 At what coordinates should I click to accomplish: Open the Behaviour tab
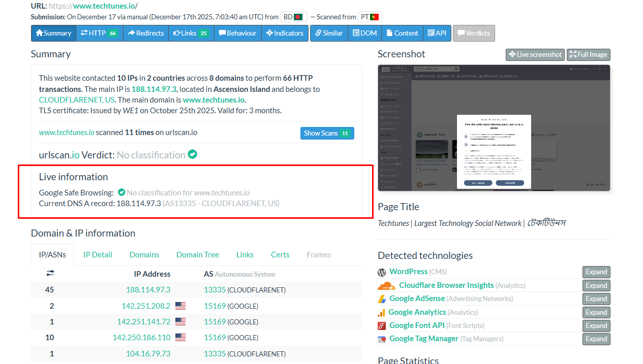(x=238, y=33)
